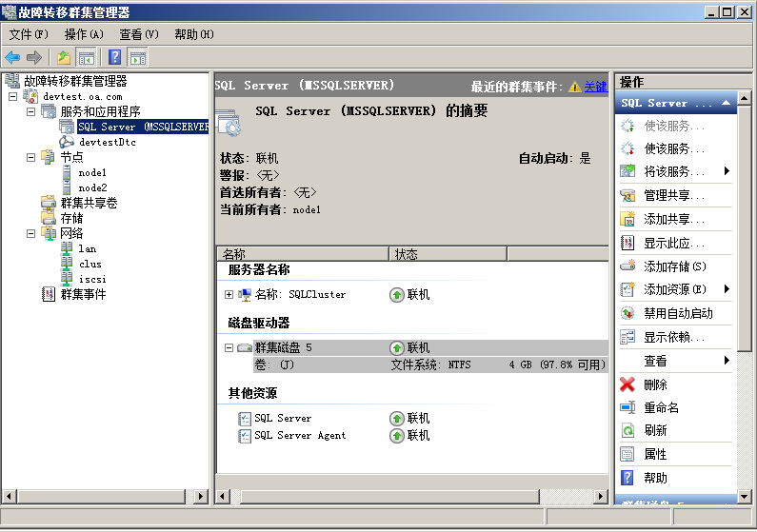Click the center pane scroll left arrow
Image resolution: width=757 pixels, height=532 pixels.
pos(223,496)
